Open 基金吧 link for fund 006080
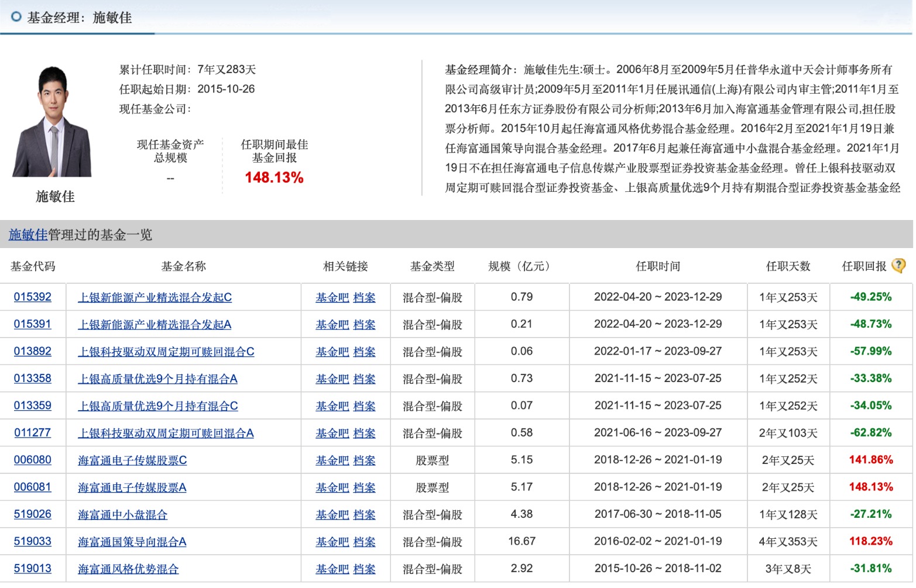Screen dimensions: 916x588 [332, 460]
